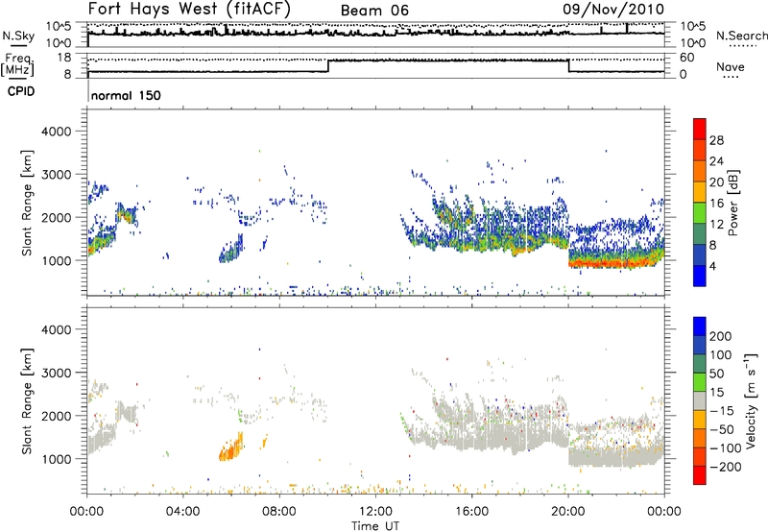
Task: Click the "-15" value on the velocity colorbar
Action: coord(722,411)
